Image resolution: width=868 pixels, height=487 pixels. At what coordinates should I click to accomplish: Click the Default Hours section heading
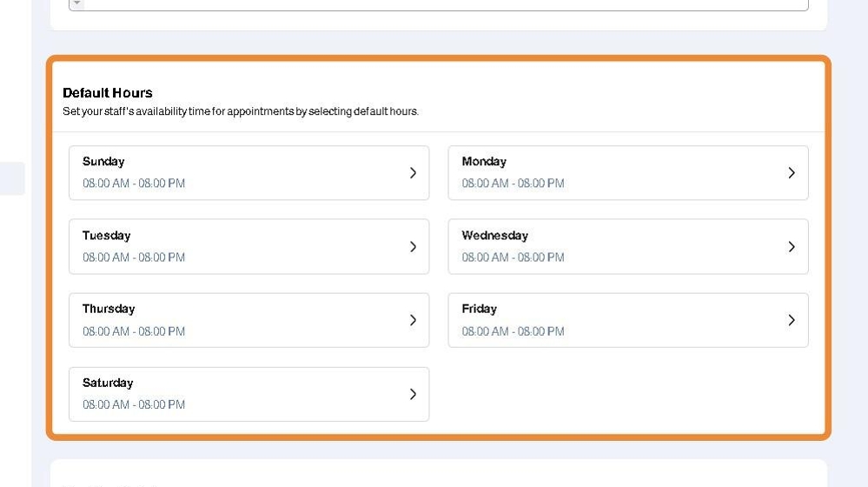[108, 93]
